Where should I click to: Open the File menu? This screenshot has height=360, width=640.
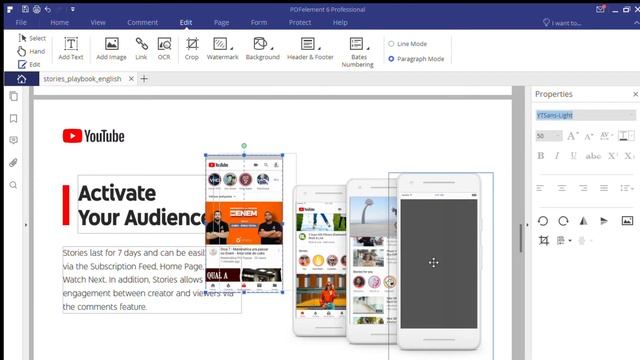coord(21,22)
